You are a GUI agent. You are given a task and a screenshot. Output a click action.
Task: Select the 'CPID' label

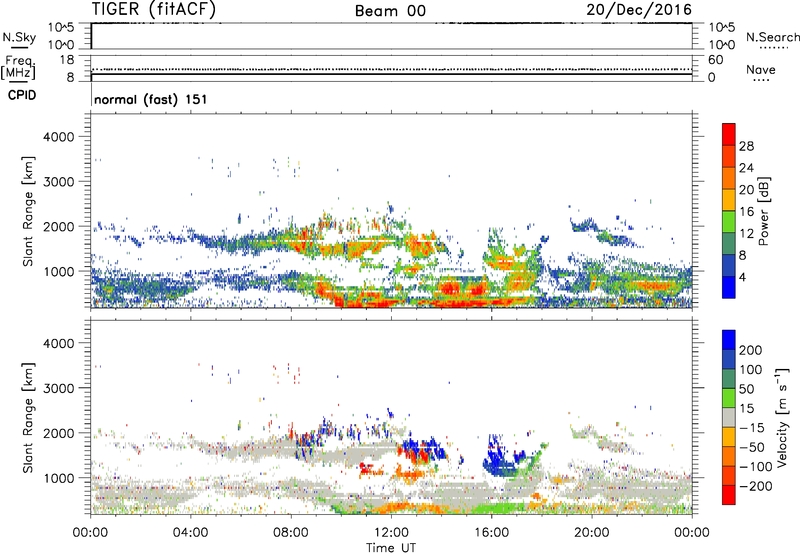(22, 95)
